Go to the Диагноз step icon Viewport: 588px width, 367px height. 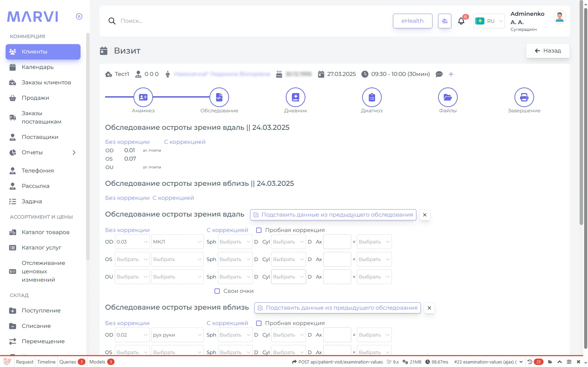click(372, 97)
